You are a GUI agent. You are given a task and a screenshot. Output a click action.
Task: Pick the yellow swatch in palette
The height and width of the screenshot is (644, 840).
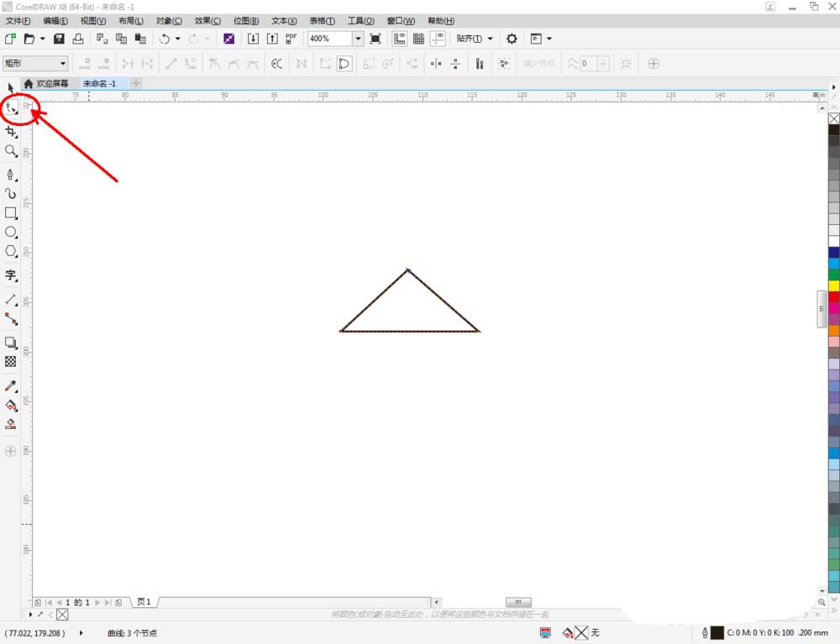(x=834, y=285)
